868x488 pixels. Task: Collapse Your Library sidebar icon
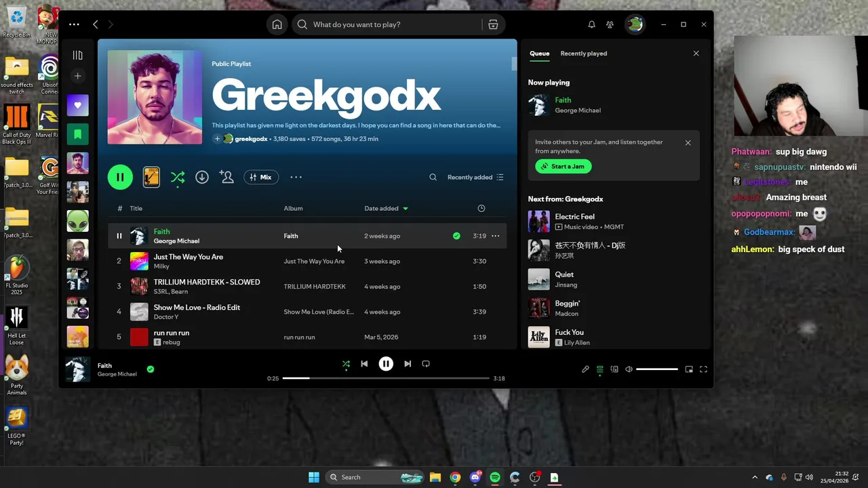77,55
